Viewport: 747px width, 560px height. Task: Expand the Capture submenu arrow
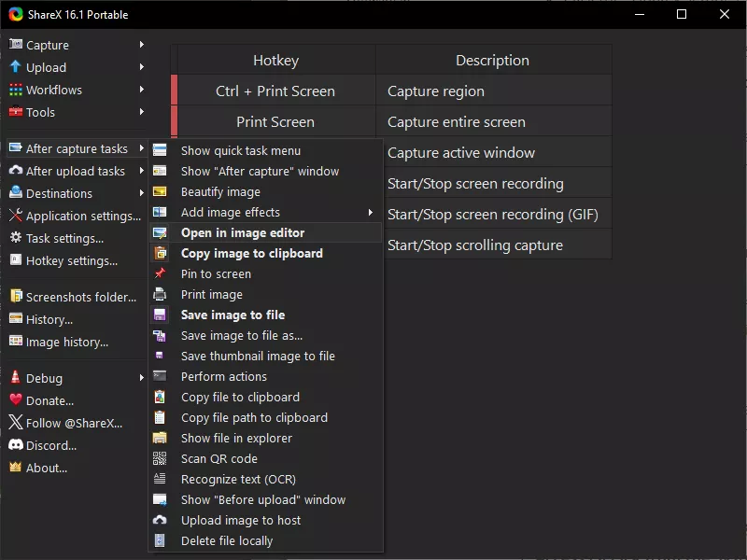pyautogui.click(x=142, y=44)
